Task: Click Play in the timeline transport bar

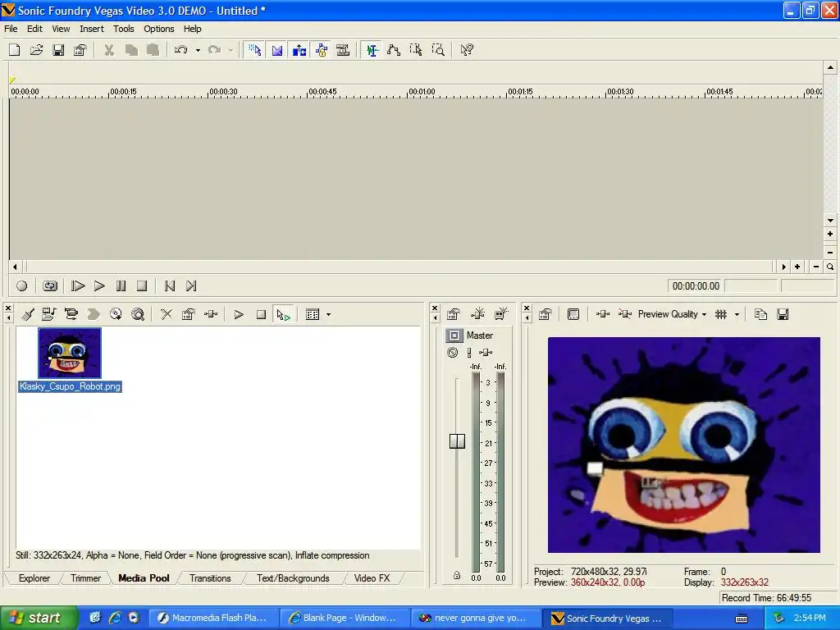Action: pyautogui.click(x=99, y=286)
